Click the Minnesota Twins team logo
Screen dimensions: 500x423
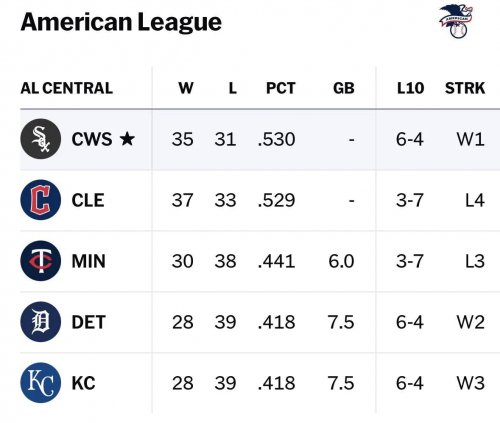click(x=41, y=261)
